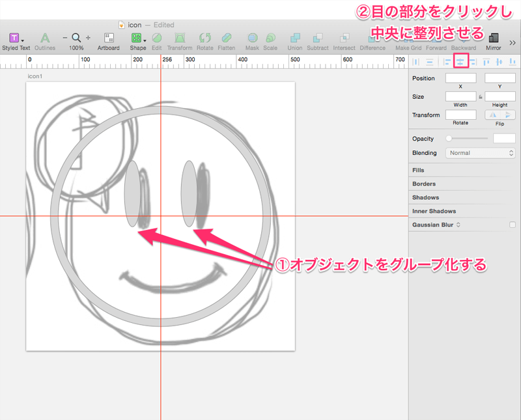Click the Shape tool icon

pyautogui.click(x=136, y=38)
